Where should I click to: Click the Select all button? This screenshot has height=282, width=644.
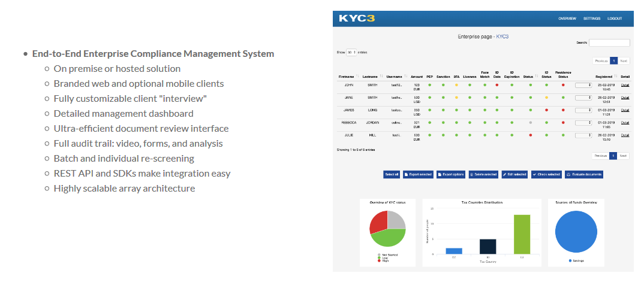[x=392, y=175]
